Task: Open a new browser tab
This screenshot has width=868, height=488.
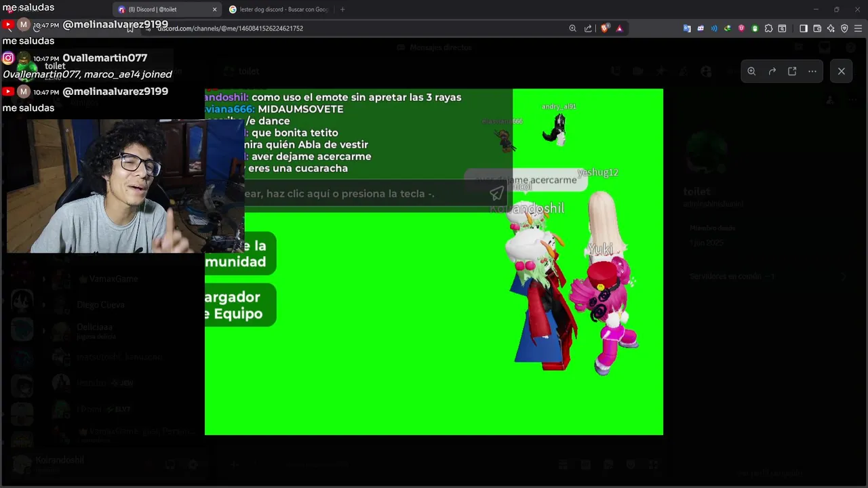Action: [342, 9]
